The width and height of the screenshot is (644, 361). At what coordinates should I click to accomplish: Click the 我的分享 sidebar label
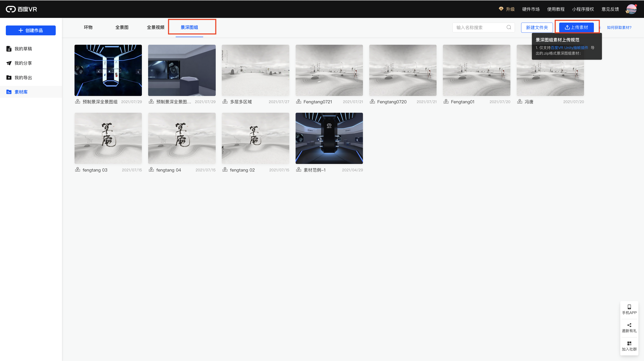pyautogui.click(x=23, y=63)
